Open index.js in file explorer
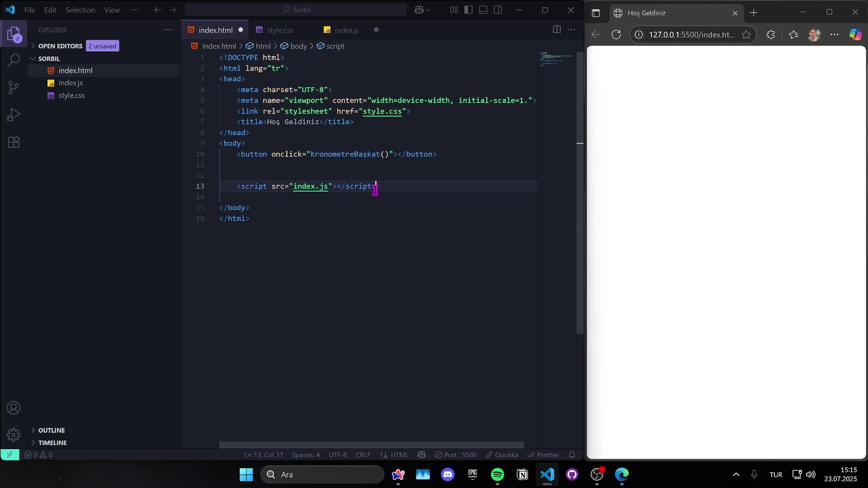Image resolution: width=868 pixels, height=488 pixels. tap(71, 83)
